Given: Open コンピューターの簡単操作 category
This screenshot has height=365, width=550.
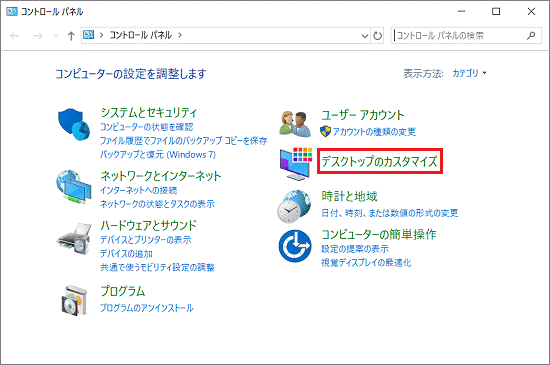Looking at the screenshot, I should (379, 234).
